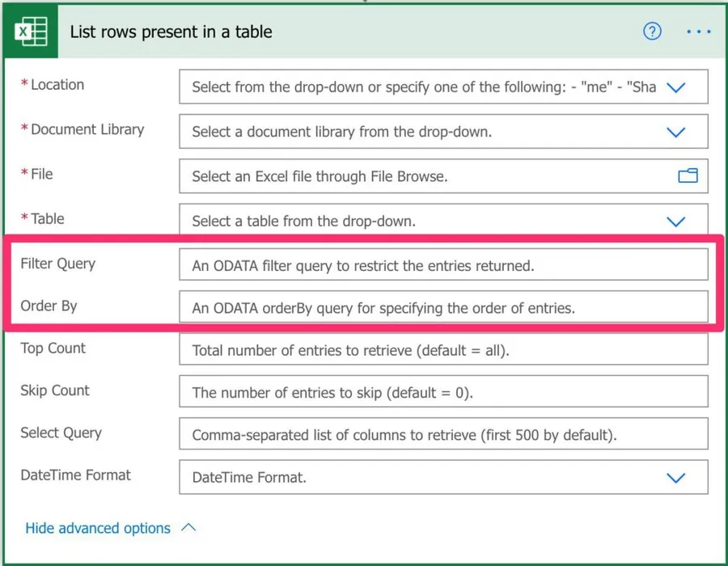Click the Hide advanced options link

pyautogui.click(x=98, y=528)
